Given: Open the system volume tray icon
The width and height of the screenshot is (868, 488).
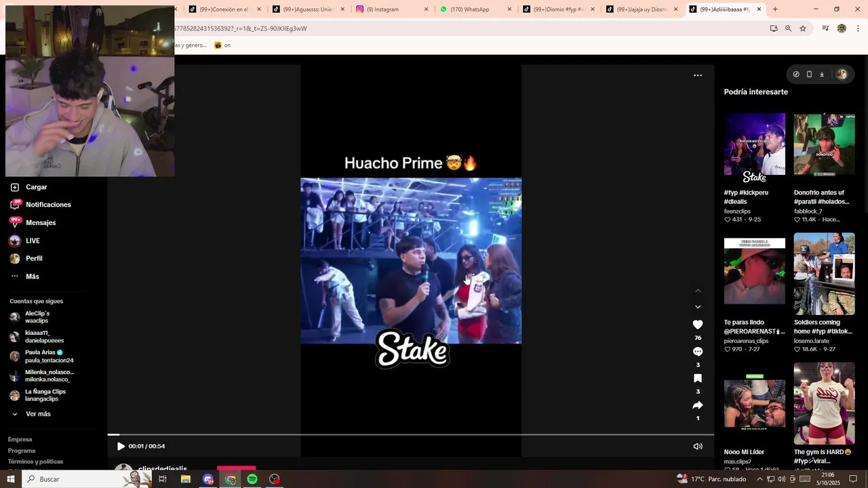Looking at the screenshot, I should coord(781,479).
